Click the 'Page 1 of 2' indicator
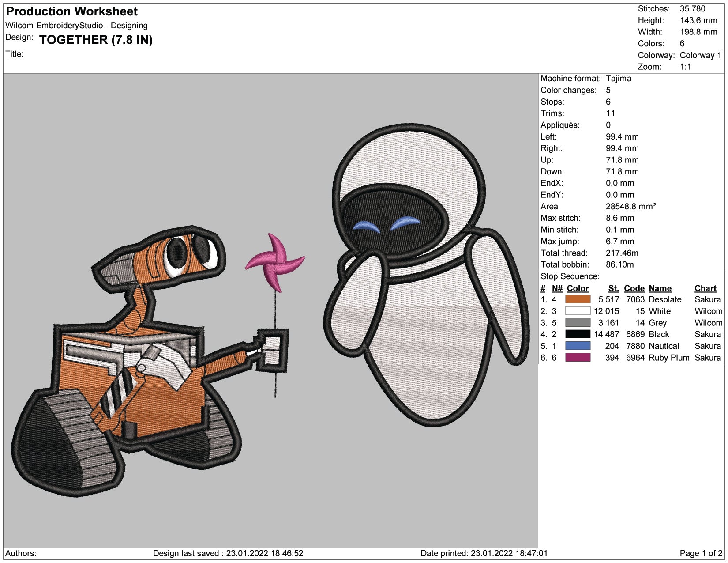The image size is (728, 563). pos(701,553)
